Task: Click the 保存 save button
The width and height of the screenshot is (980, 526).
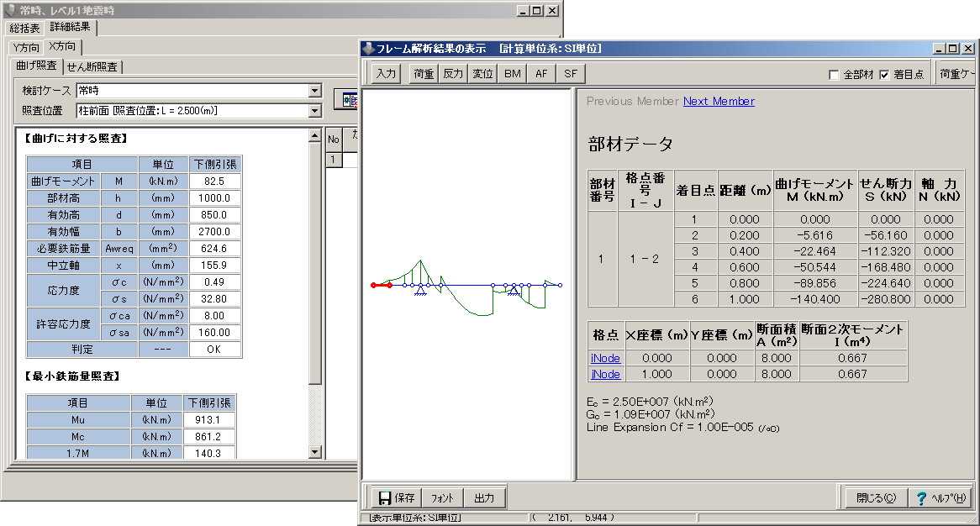Action: [x=397, y=498]
